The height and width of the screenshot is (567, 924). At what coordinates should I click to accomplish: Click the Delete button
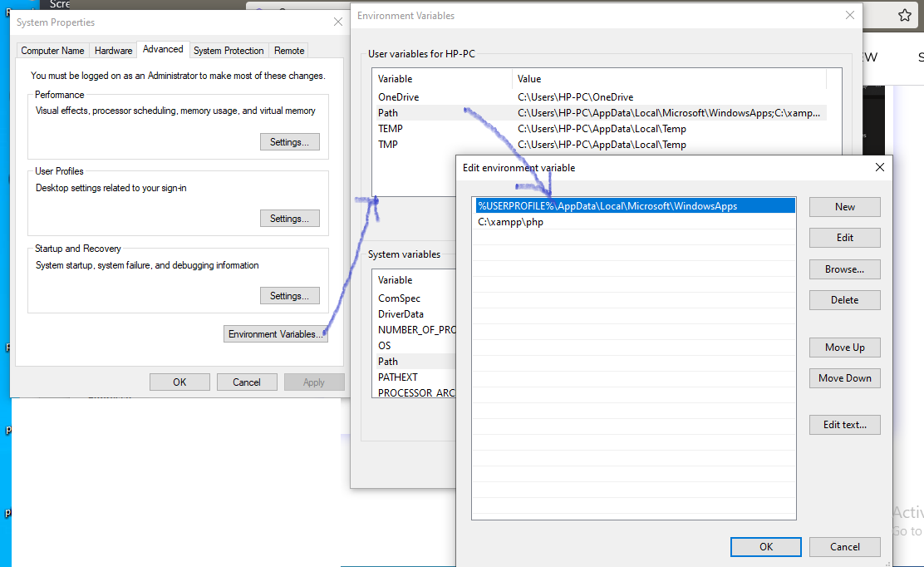coord(844,300)
